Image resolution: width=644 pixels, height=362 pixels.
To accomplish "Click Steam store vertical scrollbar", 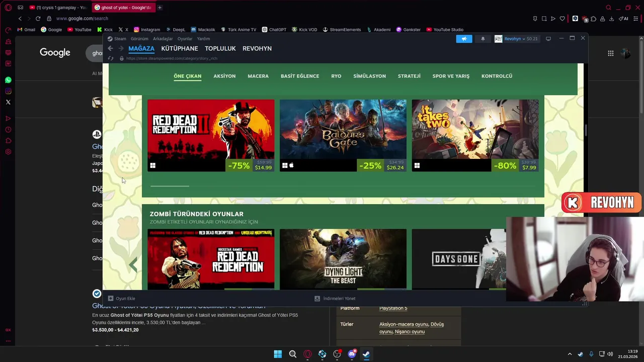I will tap(586, 131).
